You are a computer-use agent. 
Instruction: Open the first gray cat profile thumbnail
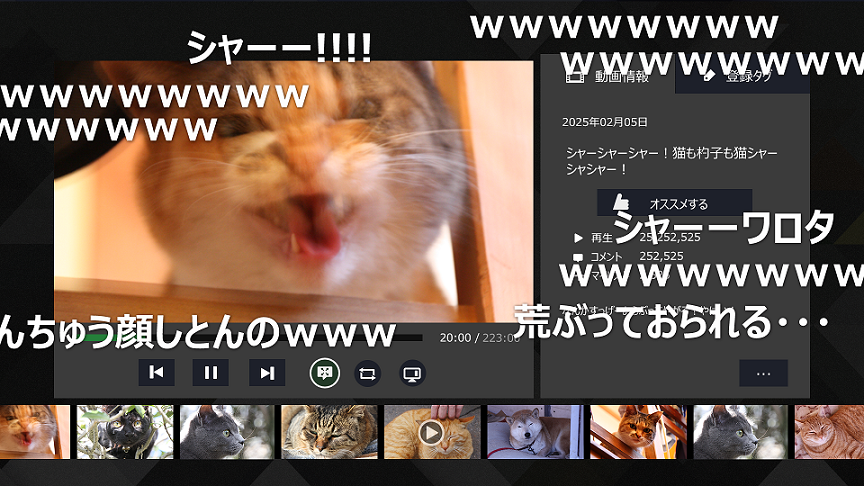(227, 432)
